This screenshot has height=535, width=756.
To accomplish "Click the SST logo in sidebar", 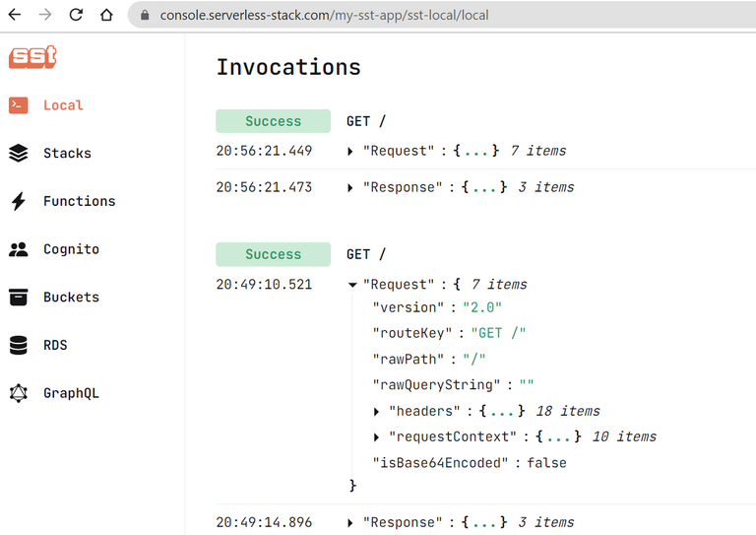I will pyautogui.click(x=32, y=57).
